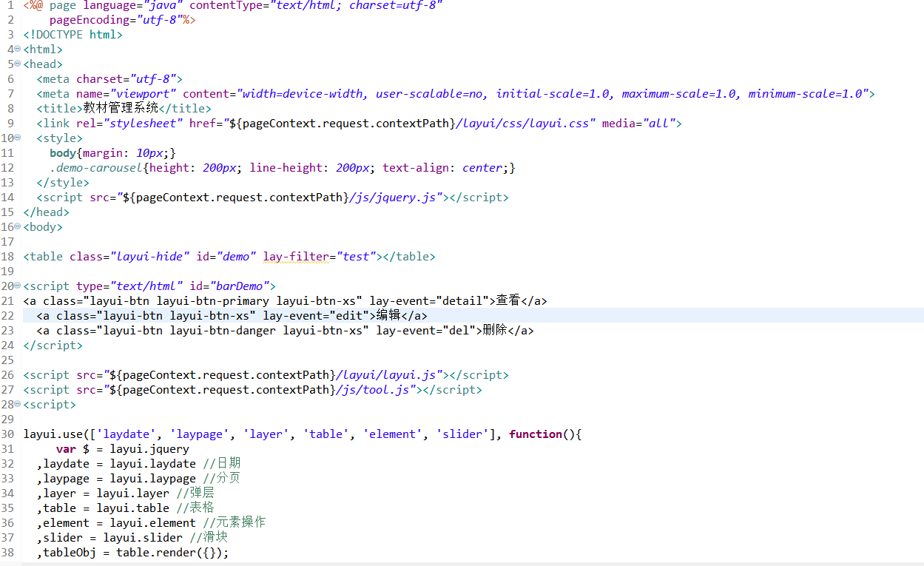Click the title text 教材管理系统
This screenshot has width=924, height=566.
point(121,109)
